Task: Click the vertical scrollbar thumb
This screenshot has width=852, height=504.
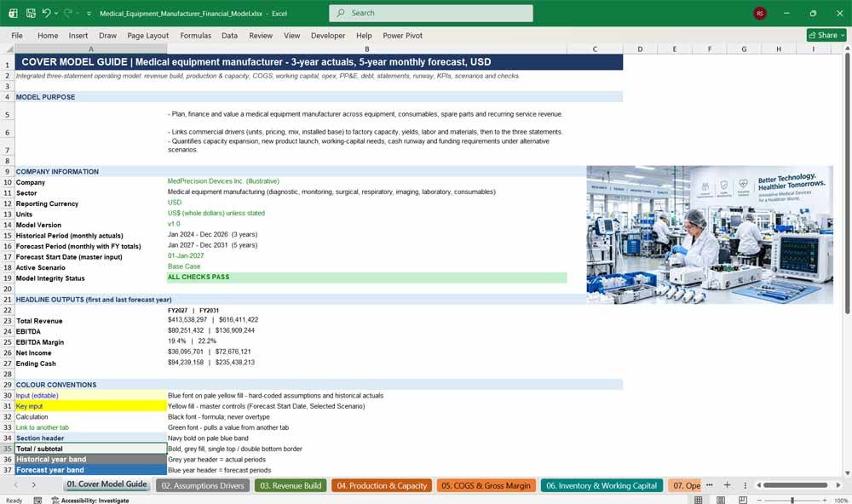Action: (x=847, y=182)
